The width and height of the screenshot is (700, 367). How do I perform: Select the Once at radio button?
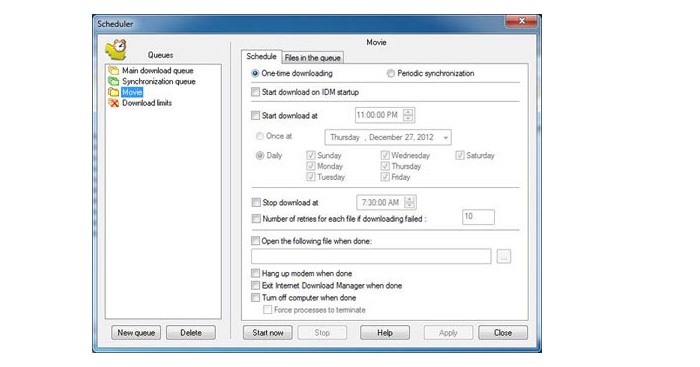tap(259, 136)
